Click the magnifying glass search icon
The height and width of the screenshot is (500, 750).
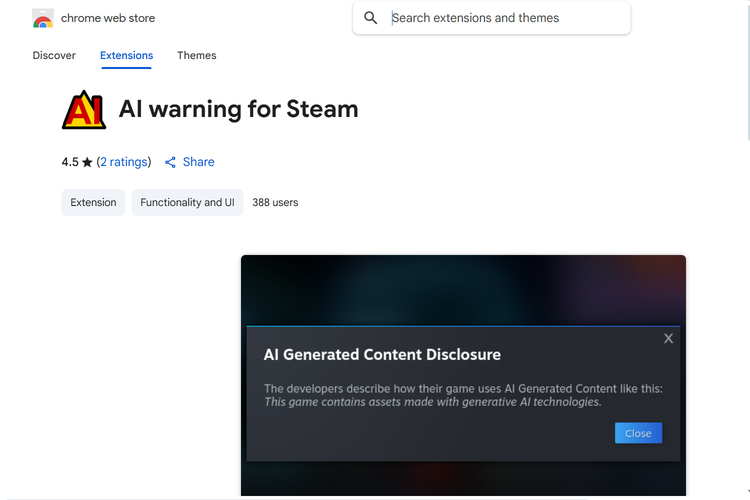click(371, 18)
